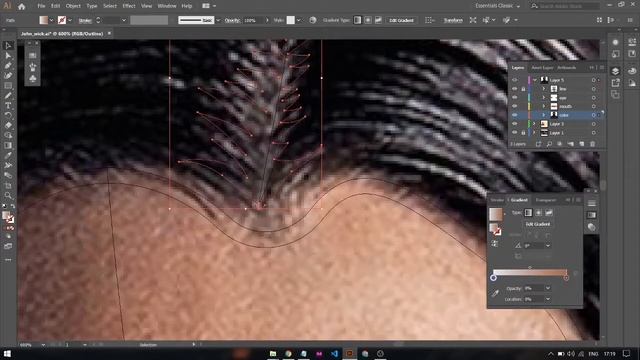The width and height of the screenshot is (640, 360).
Task: Click Stroke label in control bar
Action: click(x=85, y=20)
